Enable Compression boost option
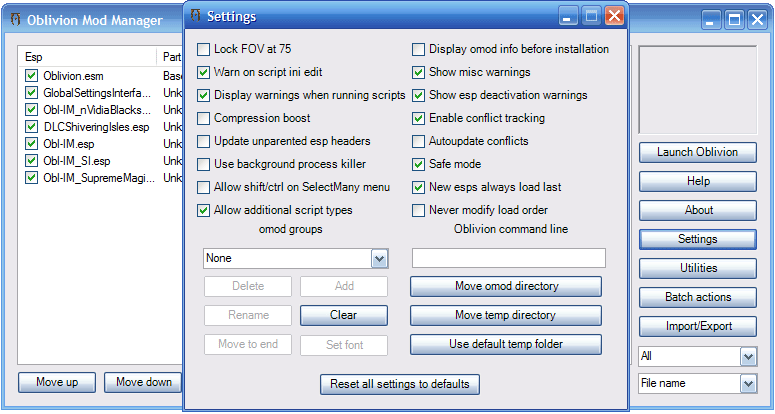The image size is (775, 414). click(x=203, y=119)
